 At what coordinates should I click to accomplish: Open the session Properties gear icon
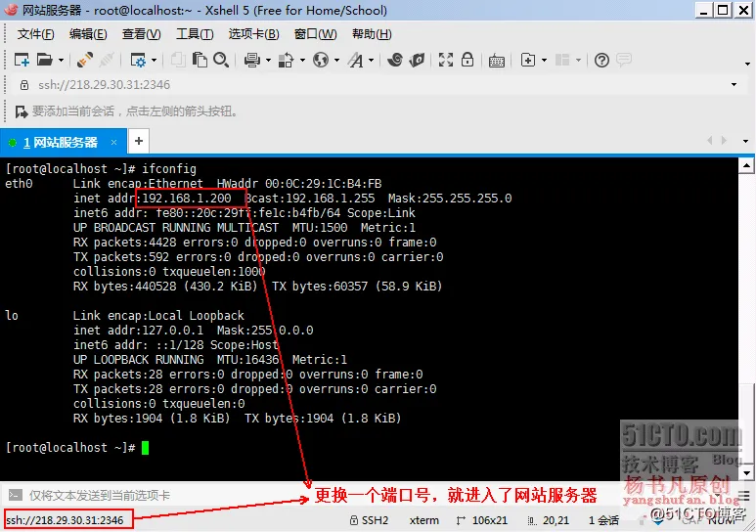[138, 60]
